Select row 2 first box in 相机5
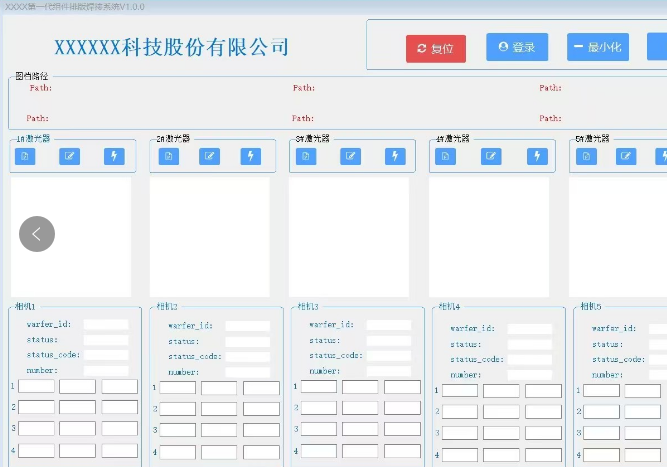Viewport: 667px width, 467px height. pos(601,411)
